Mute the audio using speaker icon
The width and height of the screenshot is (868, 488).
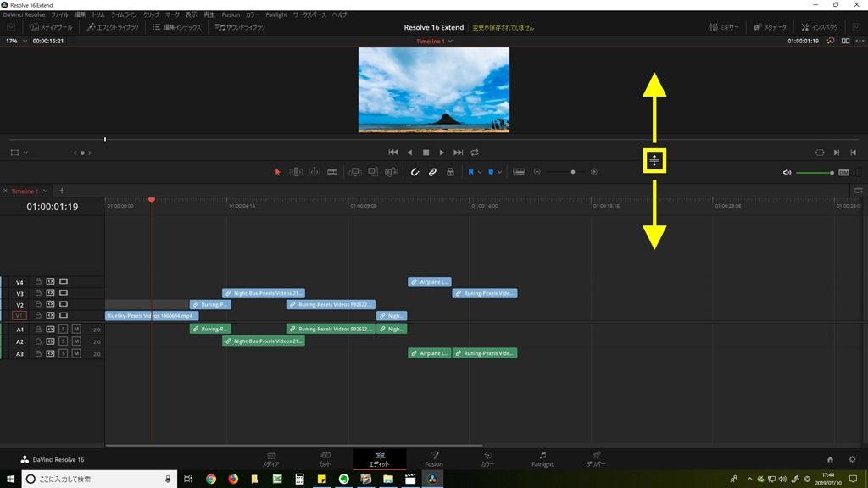point(787,173)
